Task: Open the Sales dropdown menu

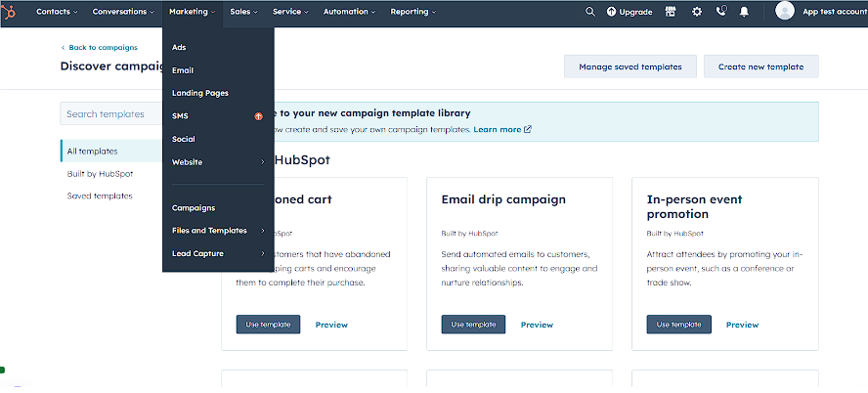Action: [x=244, y=12]
